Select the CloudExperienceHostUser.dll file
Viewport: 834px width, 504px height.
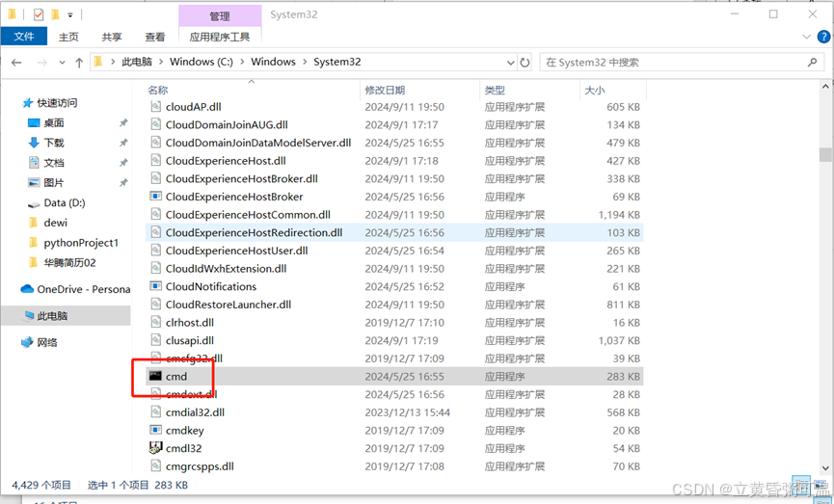click(x=394, y=251)
